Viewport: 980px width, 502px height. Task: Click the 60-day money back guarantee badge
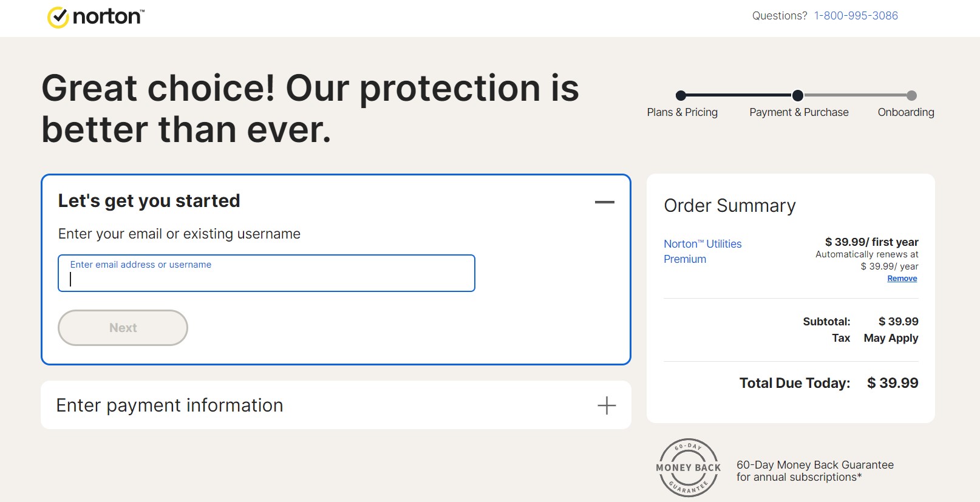click(689, 467)
